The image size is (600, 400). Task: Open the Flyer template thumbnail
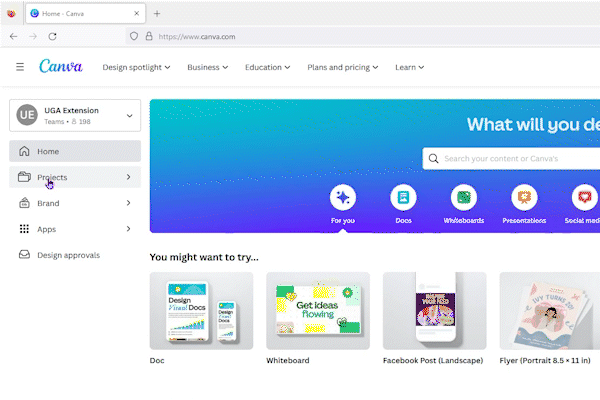(550, 311)
